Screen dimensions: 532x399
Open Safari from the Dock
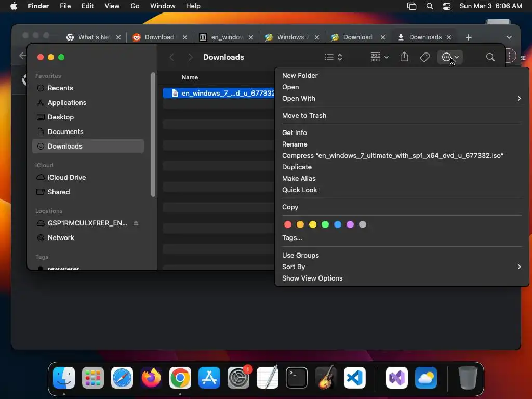[x=122, y=378]
